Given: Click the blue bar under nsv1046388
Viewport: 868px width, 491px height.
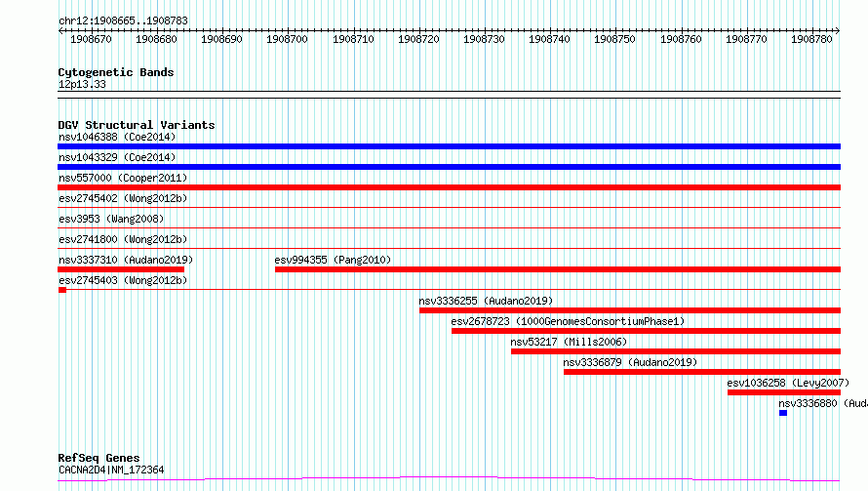Looking at the screenshot, I should 449,146.
